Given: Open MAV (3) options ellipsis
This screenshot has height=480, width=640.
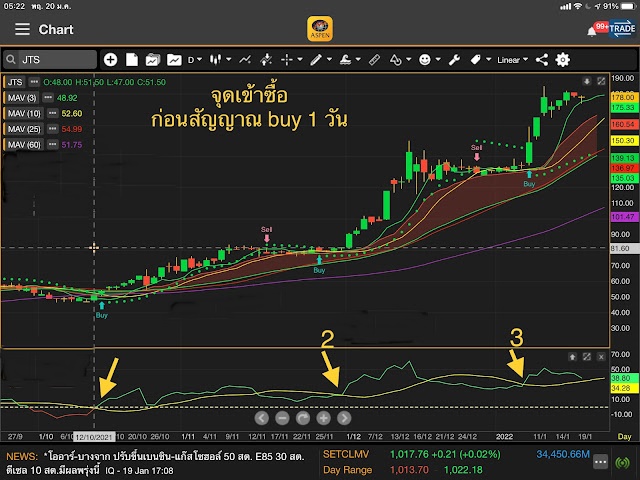Looking at the screenshot, I should 48,97.
